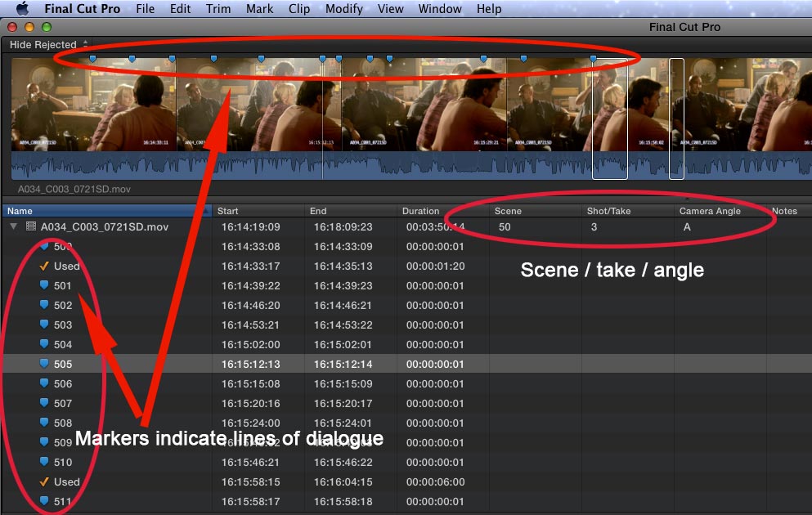
Task: Sort the list by the Duration column
Action: (x=442, y=211)
